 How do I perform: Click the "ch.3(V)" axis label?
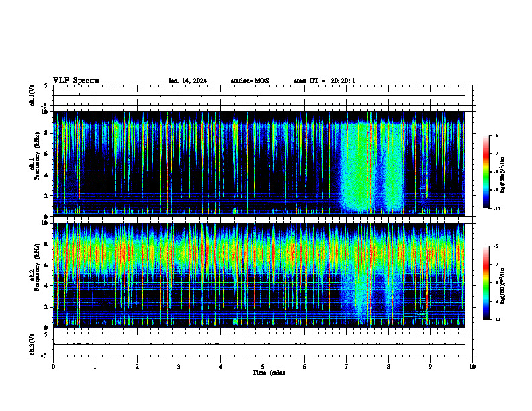pos(32,345)
